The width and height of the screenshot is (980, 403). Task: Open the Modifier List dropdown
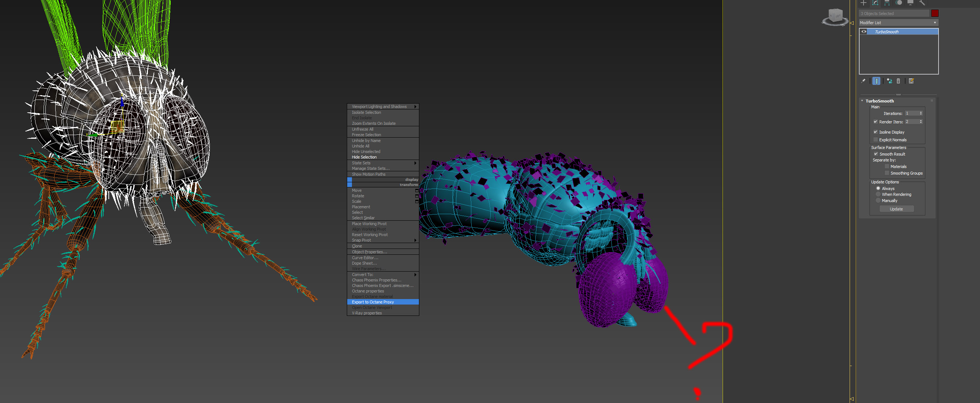pyautogui.click(x=898, y=23)
